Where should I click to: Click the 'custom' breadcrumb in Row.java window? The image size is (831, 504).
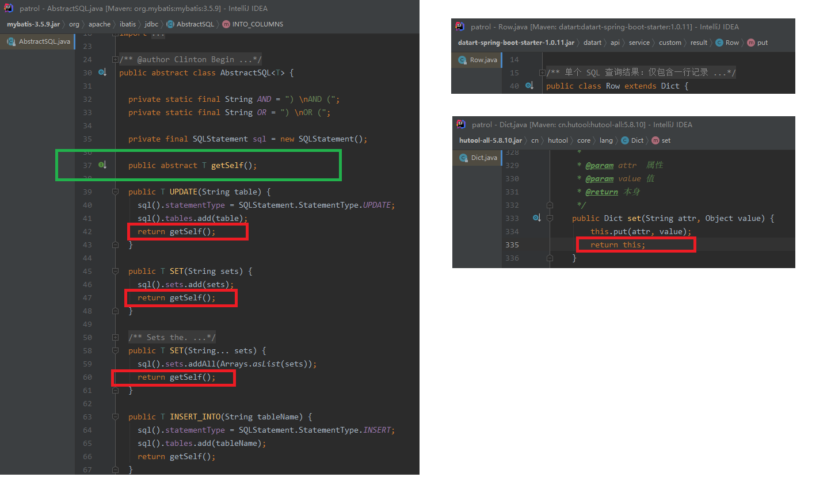670,43
